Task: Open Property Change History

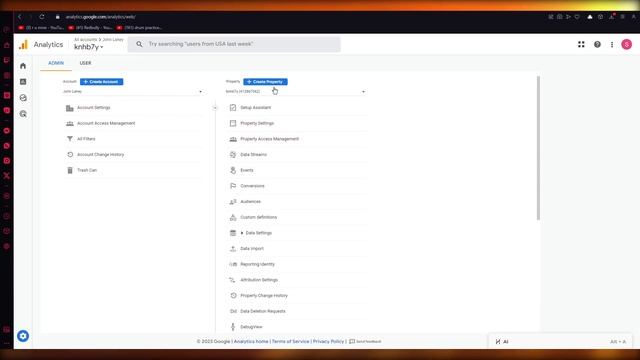Action: (264, 296)
